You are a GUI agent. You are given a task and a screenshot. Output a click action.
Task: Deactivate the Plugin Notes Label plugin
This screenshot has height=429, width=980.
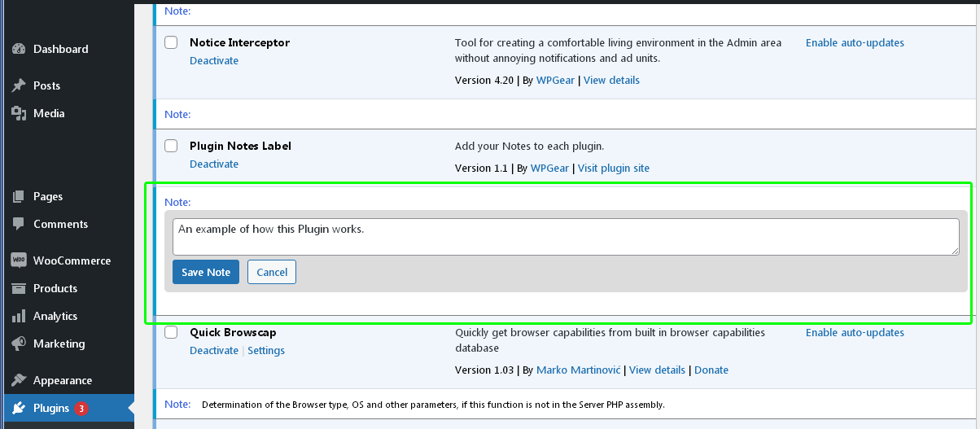coord(214,164)
